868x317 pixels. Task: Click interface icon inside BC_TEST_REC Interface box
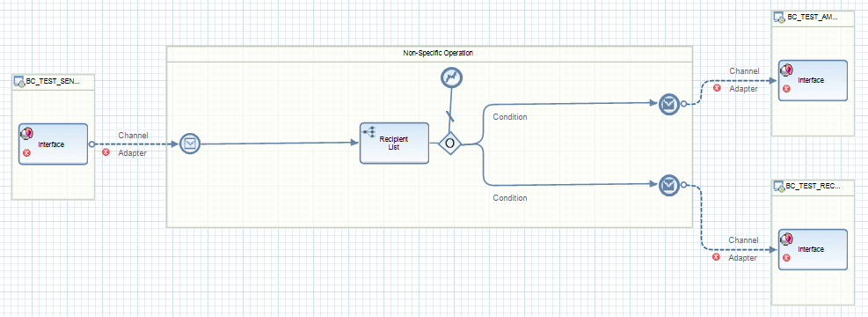pos(786,239)
